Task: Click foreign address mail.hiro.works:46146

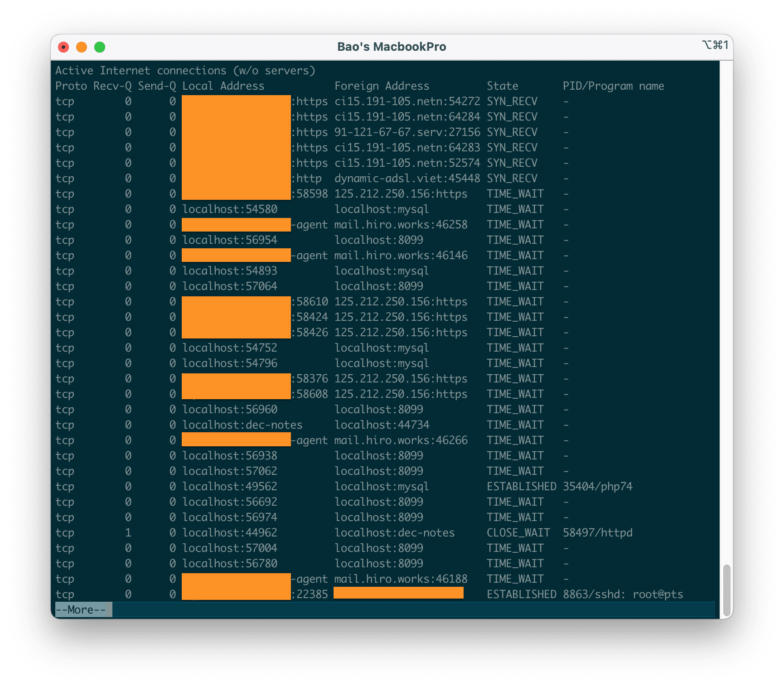Action: coord(401,256)
